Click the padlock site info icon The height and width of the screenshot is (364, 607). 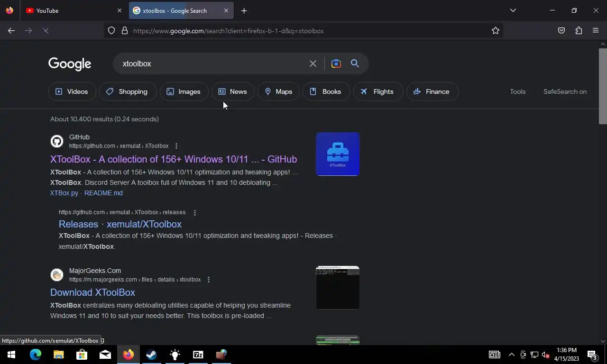coord(125,31)
